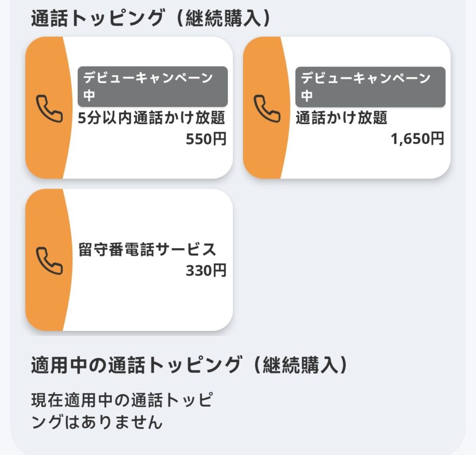Tap phone icon on 5分以内通話かけ放題 card

click(49, 109)
